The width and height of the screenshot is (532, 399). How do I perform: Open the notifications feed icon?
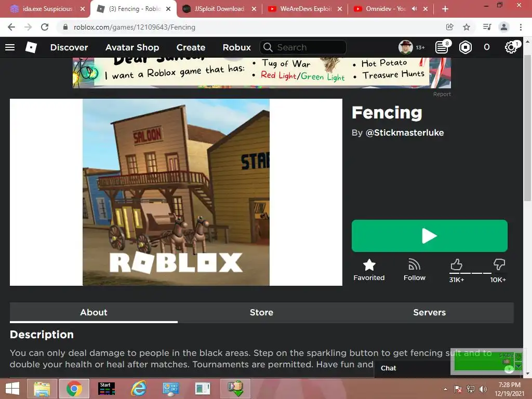pos(442,47)
